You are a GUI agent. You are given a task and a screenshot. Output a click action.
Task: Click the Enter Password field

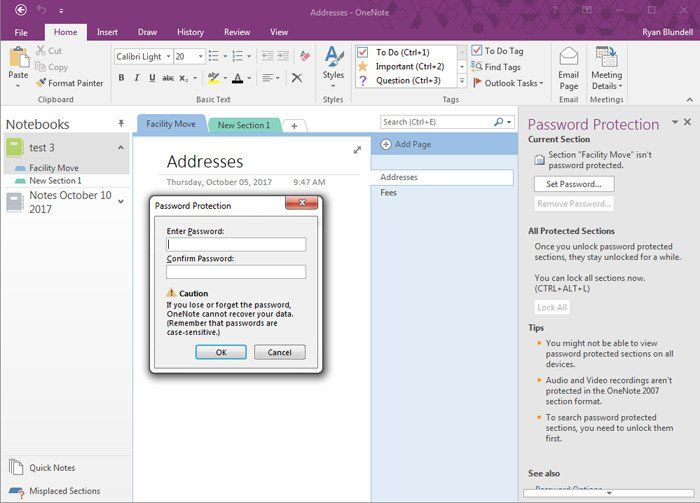pos(236,245)
